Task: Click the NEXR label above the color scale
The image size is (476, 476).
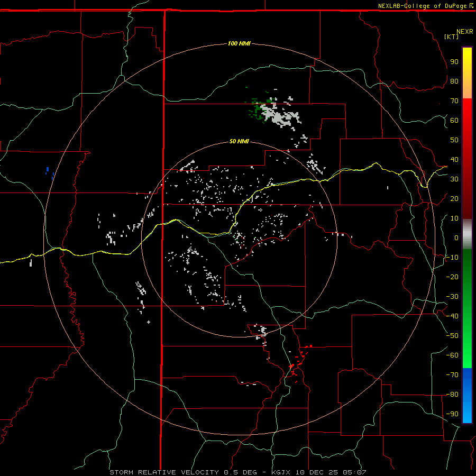Action: click(465, 32)
